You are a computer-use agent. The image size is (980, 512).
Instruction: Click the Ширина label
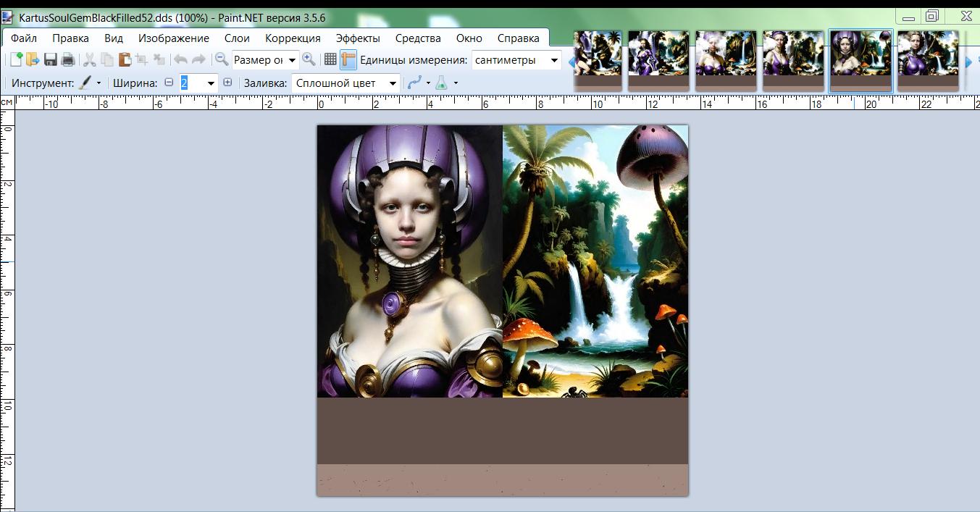(x=135, y=83)
